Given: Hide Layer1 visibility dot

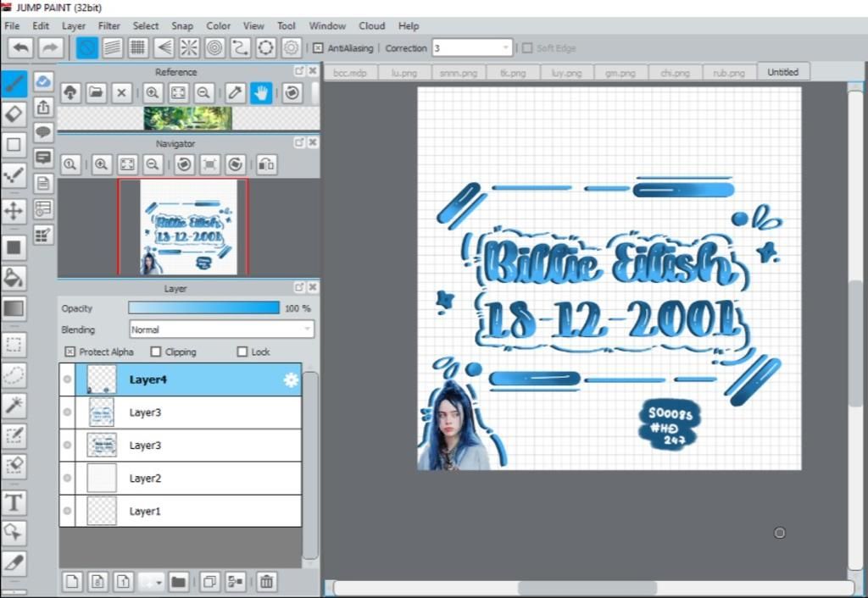Looking at the screenshot, I should (67, 511).
